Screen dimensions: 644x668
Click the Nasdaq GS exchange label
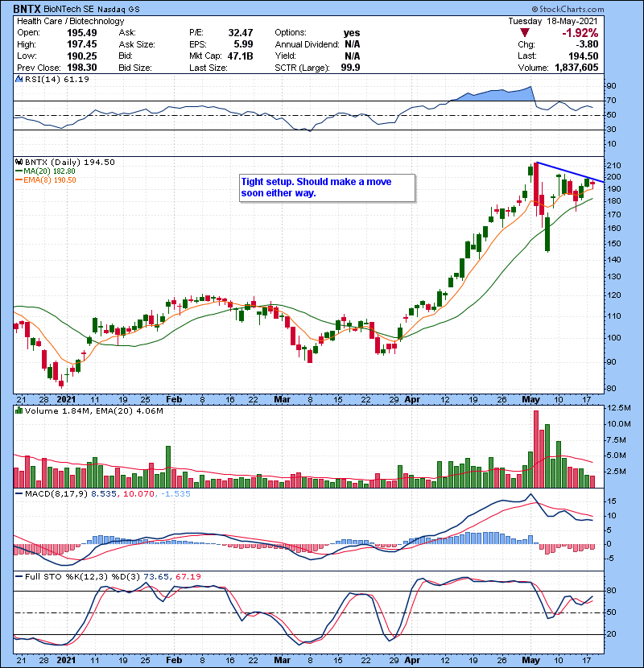(x=118, y=9)
